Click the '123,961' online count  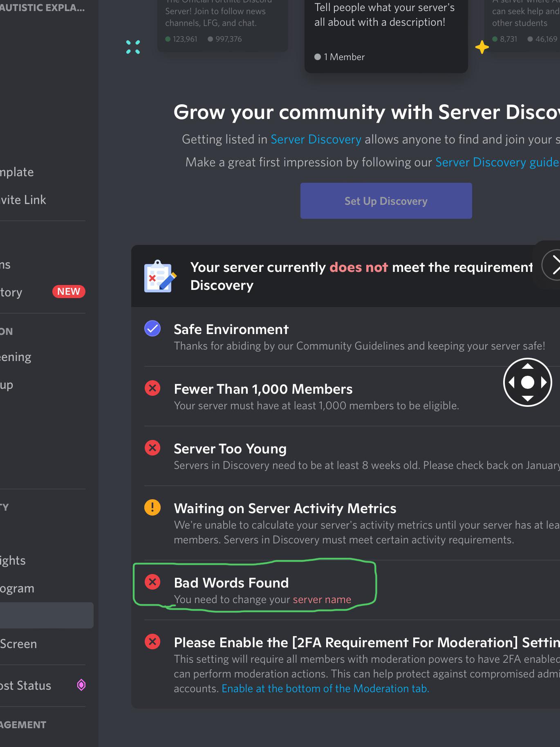tap(185, 39)
